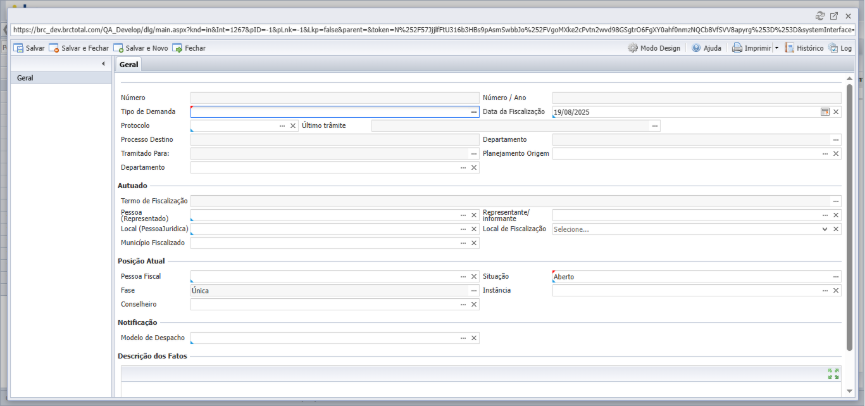This screenshot has width=865, height=406.
Task: Click the Imprimir print button
Action: click(751, 49)
